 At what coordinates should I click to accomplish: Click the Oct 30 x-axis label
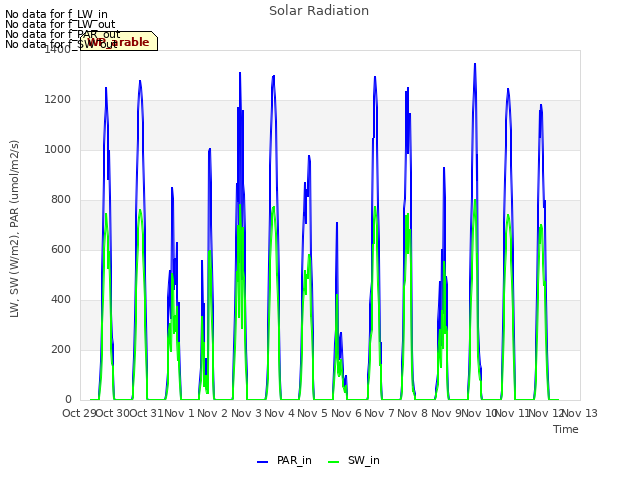[x=112, y=413]
